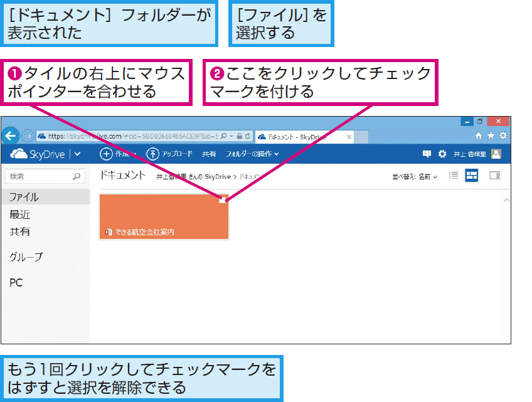Switch to thumbnail tile view
The image size is (532, 402).
tap(472, 176)
